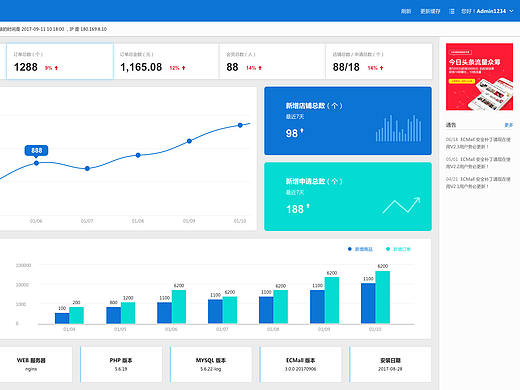Click the line chart point at 01/09
The height and width of the screenshot is (390, 520).
189,141
